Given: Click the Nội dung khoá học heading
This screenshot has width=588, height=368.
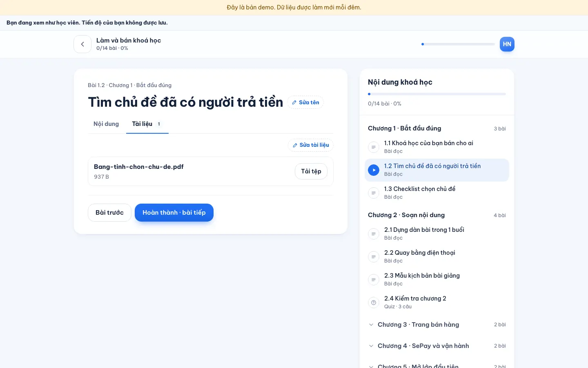Looking at the screenshot, I should [400, 82].
